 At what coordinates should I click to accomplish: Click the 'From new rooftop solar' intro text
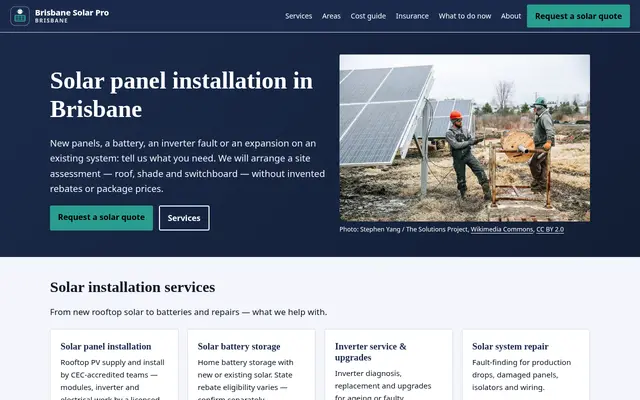pyautogui.click(x=188, y=312)
